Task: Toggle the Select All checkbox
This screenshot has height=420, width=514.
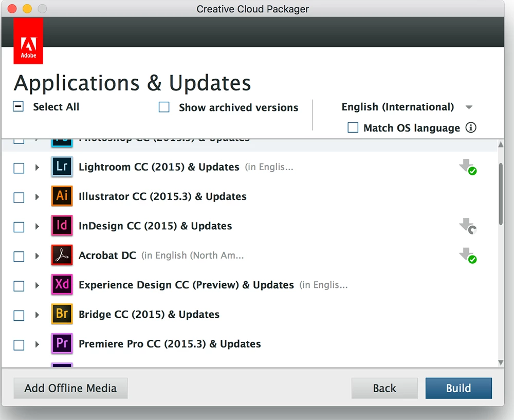Action: coord(18,106)
